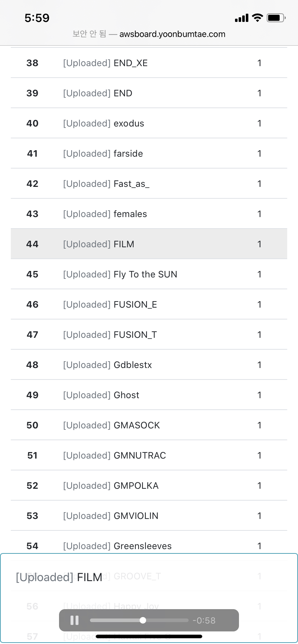Play Fly To the SUN
This screenshot has height=644, width=298.
(x=145, y=275)
